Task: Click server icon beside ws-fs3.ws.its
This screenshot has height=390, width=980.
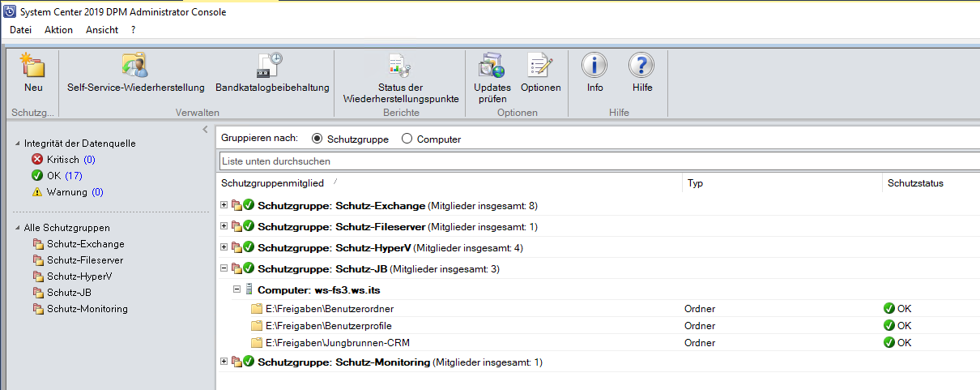Action: [249, 289]
